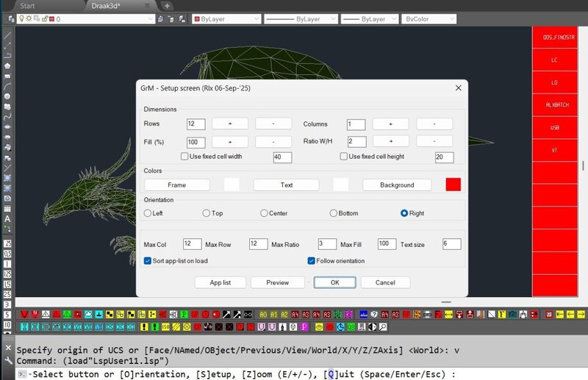This screenshot has height=380, width=588.
Task: Enable Use fixed cell width
Action: pyautogui.click(x=184, y=157)
